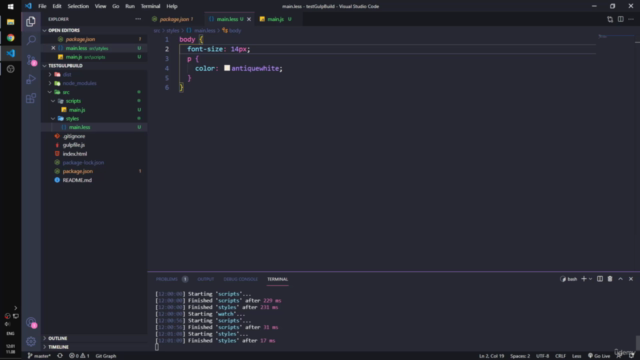
Task: Open the Selection menu
Action: coord(78,6)
